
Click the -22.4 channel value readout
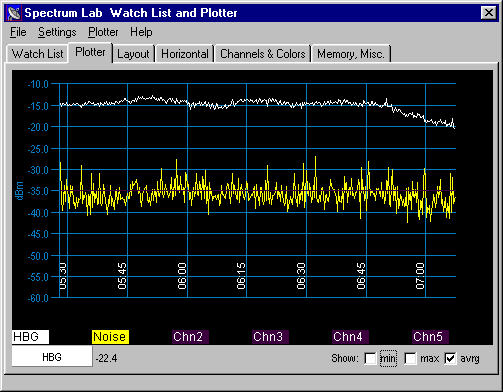coord(106,358)
